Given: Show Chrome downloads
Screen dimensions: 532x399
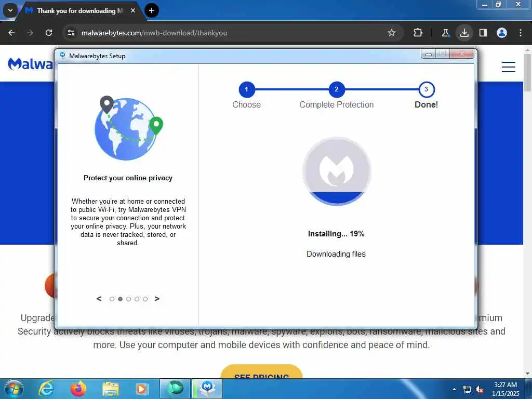Looking at the screenshot, I should (x=464, y=33).
